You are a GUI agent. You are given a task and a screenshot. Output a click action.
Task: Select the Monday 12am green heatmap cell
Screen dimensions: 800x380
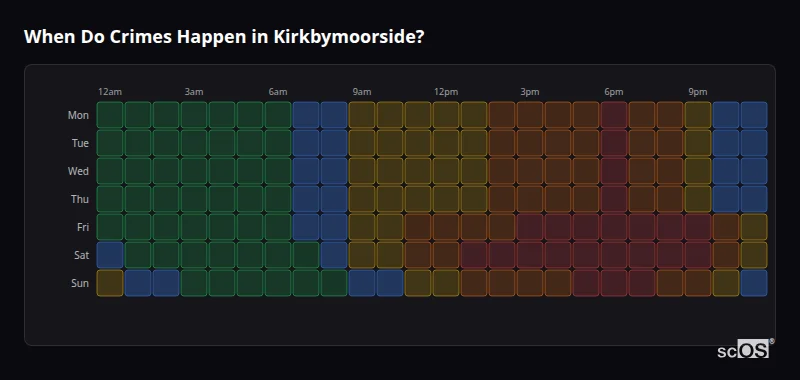click(x=110, y=115)
